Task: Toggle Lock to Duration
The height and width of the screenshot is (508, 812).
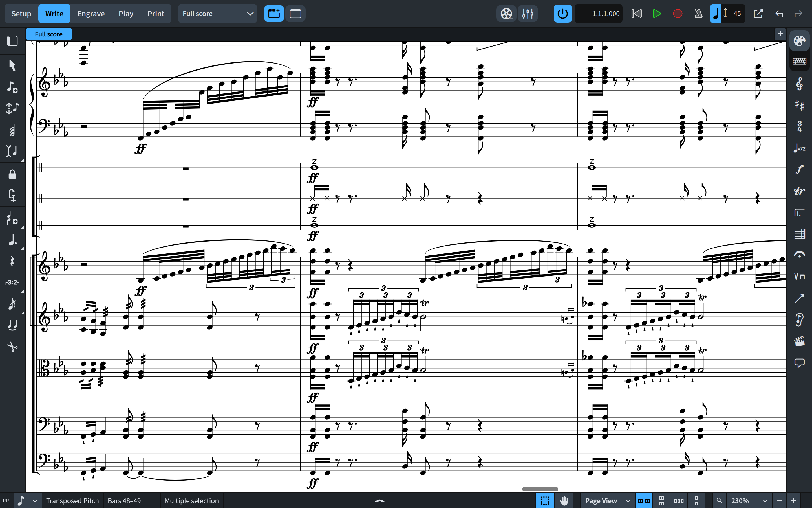Action: click(x=12, y=174)
